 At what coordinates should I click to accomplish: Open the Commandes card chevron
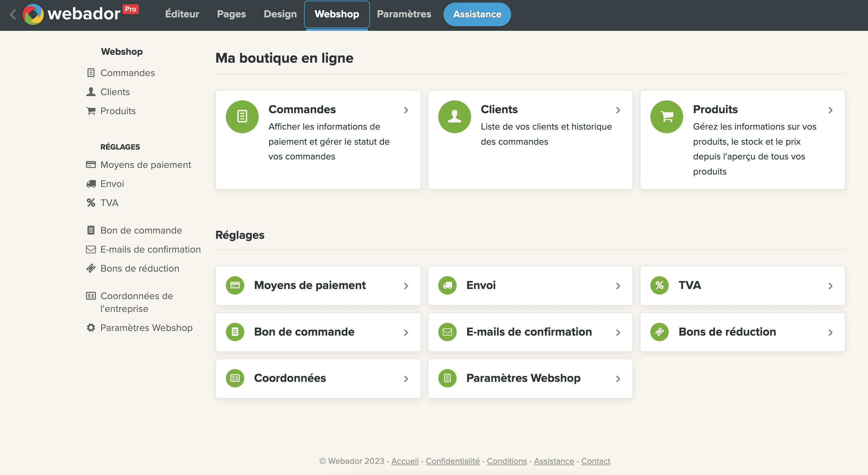pyautogui.click(x=406, y=110)
